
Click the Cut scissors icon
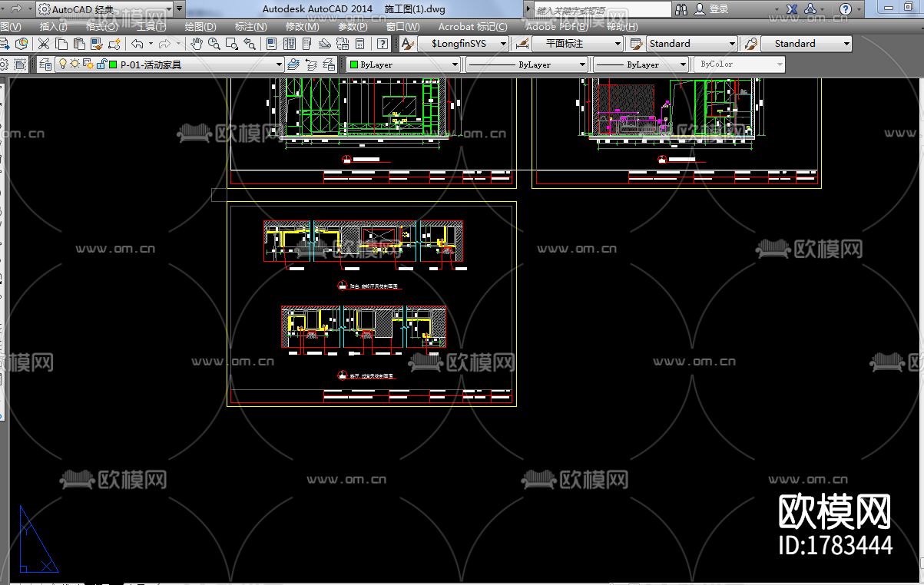(x=44, y=44)
